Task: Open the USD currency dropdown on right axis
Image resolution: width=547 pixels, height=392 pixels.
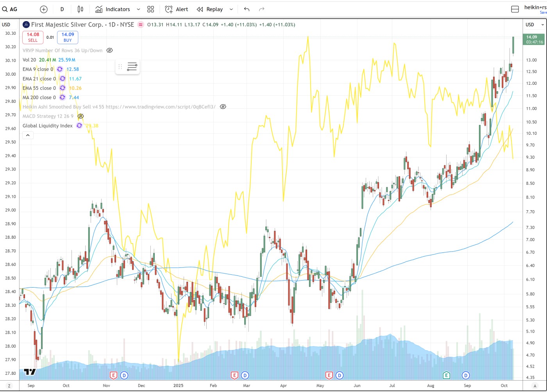Action: pyautogui.click(x=534, y=25)
